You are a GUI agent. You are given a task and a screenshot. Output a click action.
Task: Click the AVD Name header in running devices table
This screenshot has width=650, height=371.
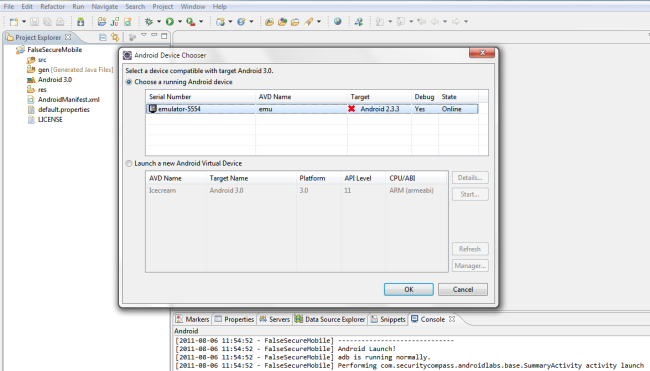pyautogui.click(x=301, y=97)
